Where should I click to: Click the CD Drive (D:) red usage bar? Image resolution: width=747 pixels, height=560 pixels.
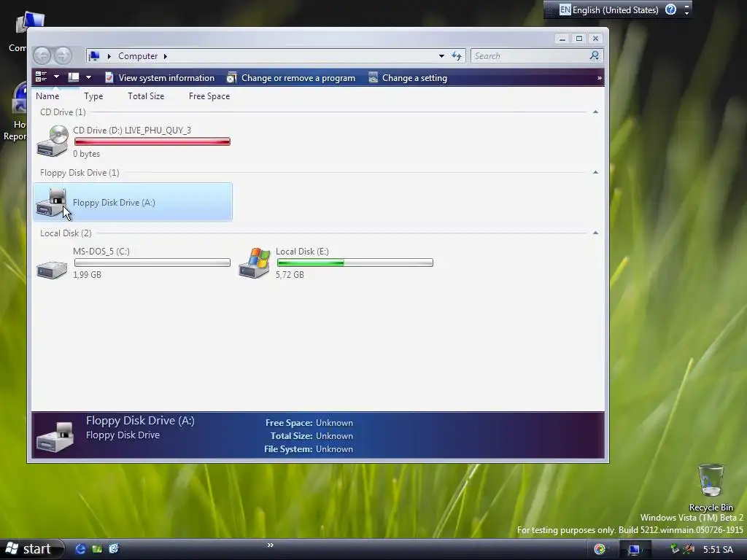coord(152,142)
